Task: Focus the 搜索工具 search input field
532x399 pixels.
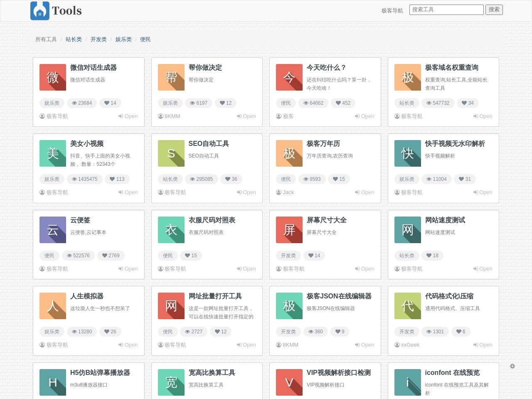Action: [446, 10]
